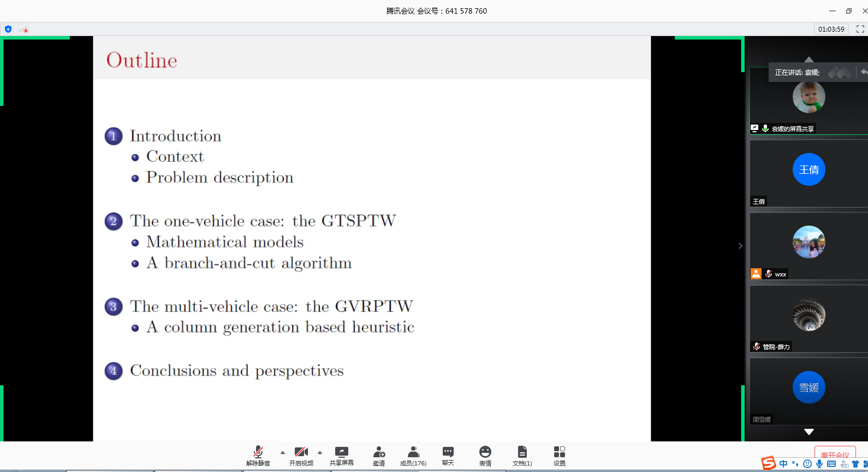
Task: Start screen sharing (共享屏幕)
Action: click(x=341, y=456)
